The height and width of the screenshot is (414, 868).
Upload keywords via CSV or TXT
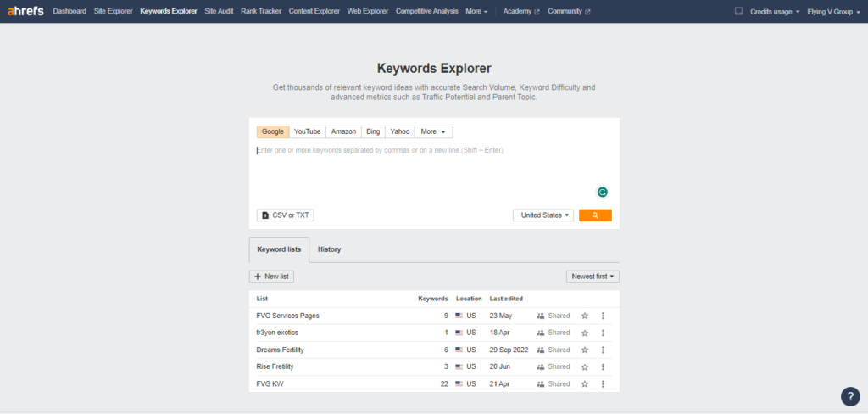pyautogui.click(x=286, y=215)
